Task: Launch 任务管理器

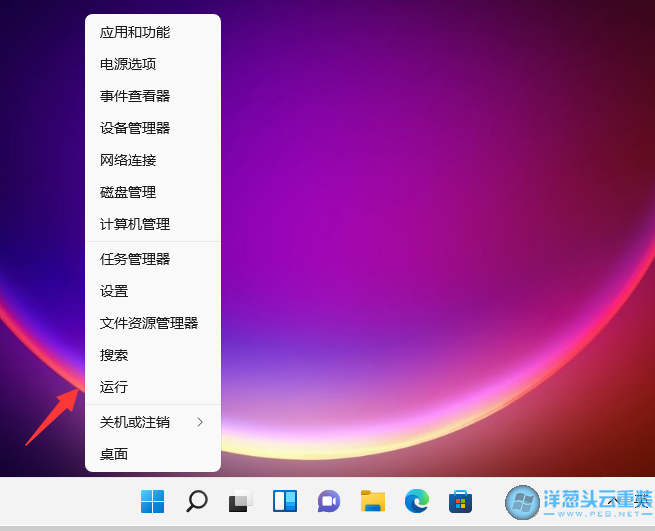Action: pyautogui.click(x=153, y=259)
